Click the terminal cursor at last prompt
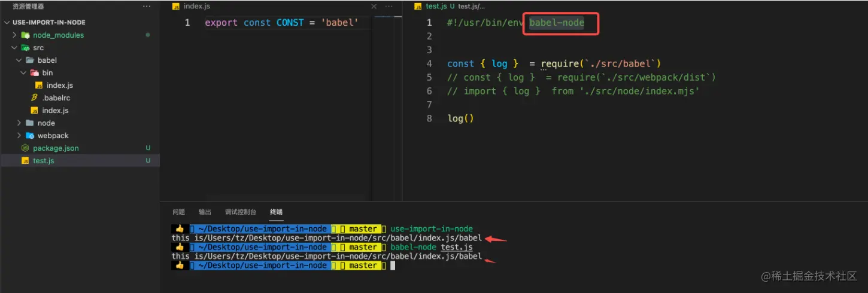This screenshot has height=293, width=868. [x=393, y=265]
